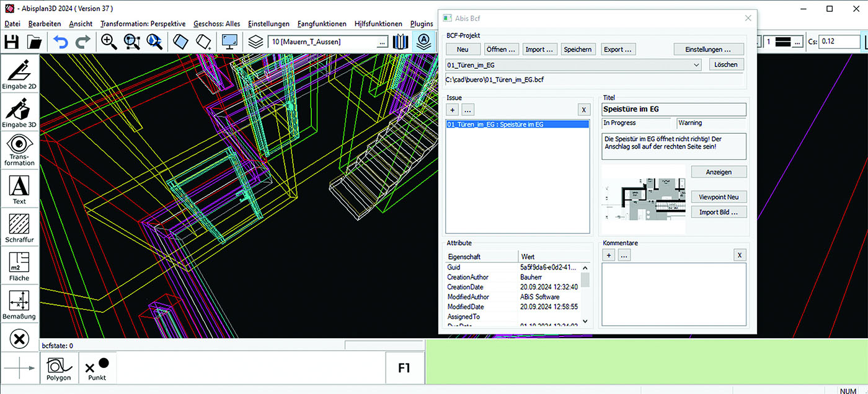Open the Hilfsfunktionen menu
This screenshot has width=868, height=394.
click(x=378, y=24)
